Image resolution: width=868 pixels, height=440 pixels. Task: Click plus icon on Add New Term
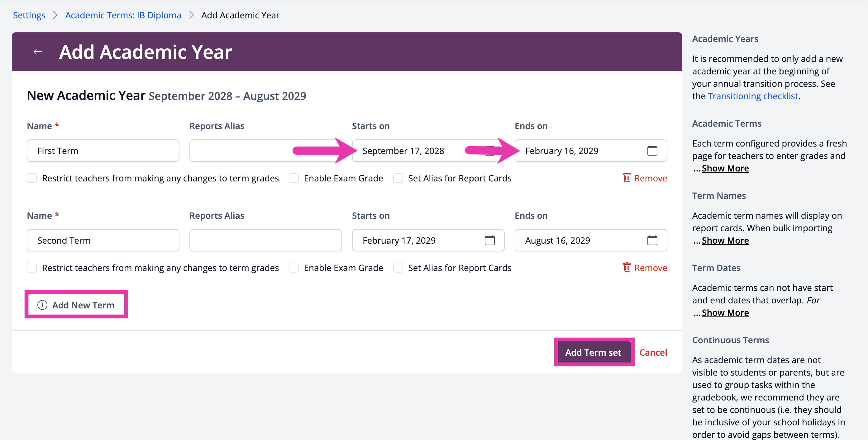pyautogui.click(x=42, y=305)
